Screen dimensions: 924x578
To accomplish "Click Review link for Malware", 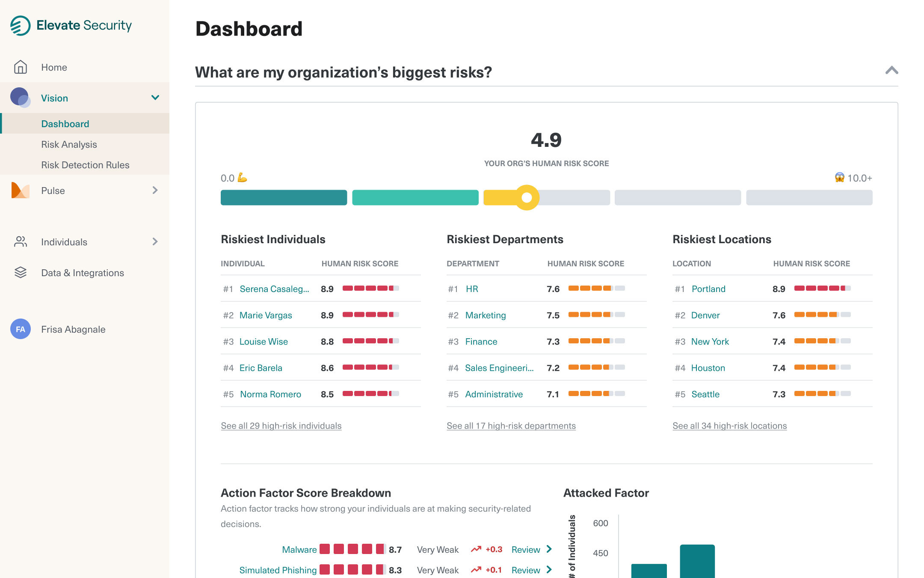I will [526, 549].
